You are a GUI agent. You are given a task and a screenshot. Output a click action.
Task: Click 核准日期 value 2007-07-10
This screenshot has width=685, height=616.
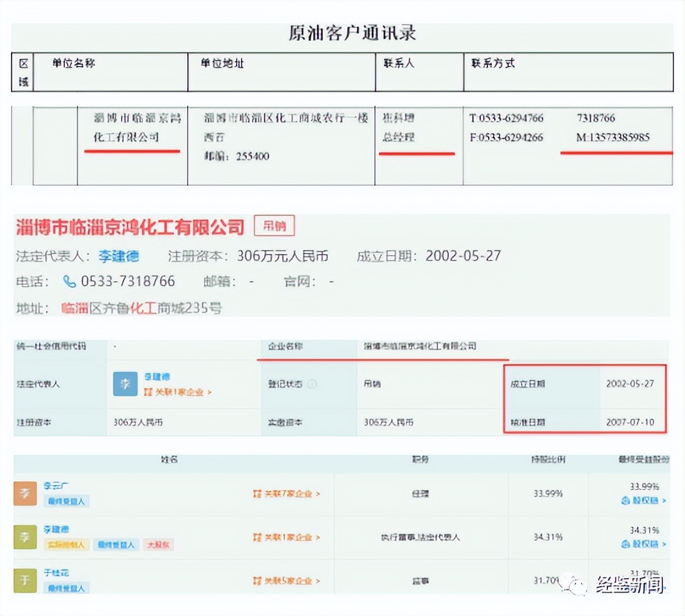click(630, 422)
